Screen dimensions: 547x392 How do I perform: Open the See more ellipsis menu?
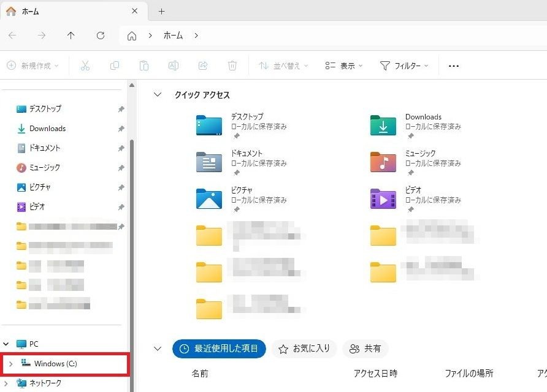tap(454, 66)
